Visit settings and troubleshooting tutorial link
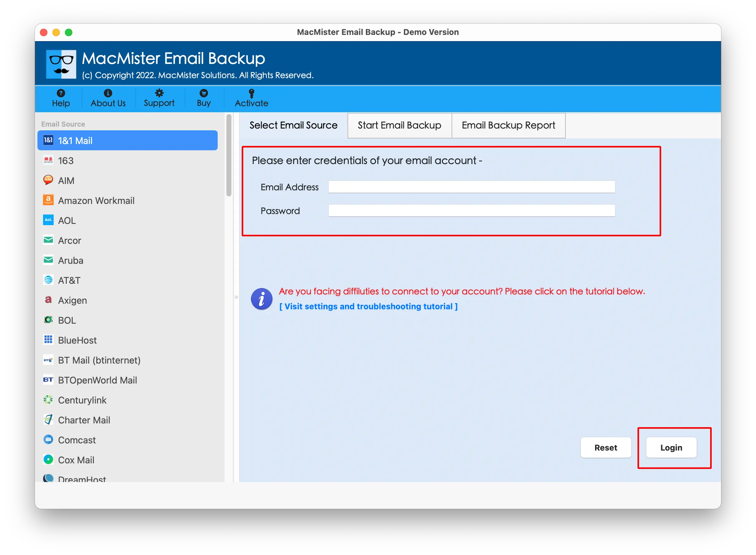The width and height of the screenshot is (756, 555). [368, 306]
